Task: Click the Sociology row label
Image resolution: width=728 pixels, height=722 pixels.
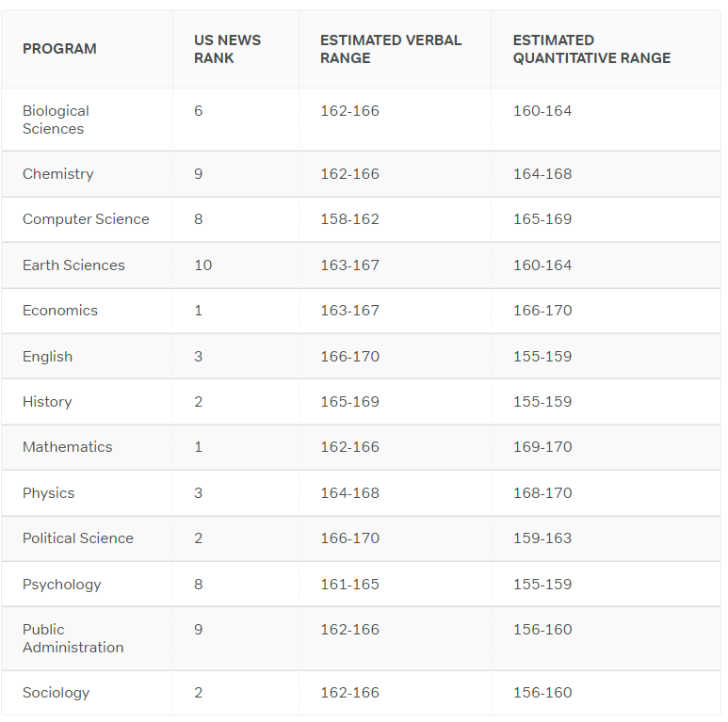Action: [56, 693]
